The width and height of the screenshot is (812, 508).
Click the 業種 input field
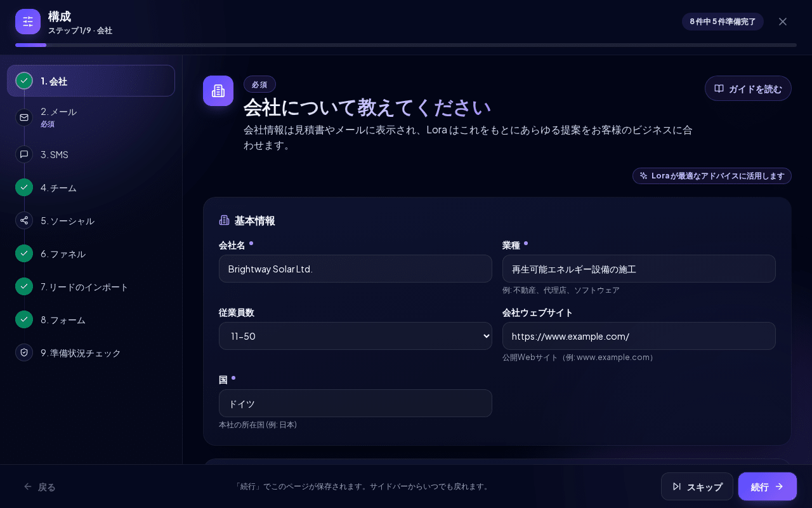639,269
